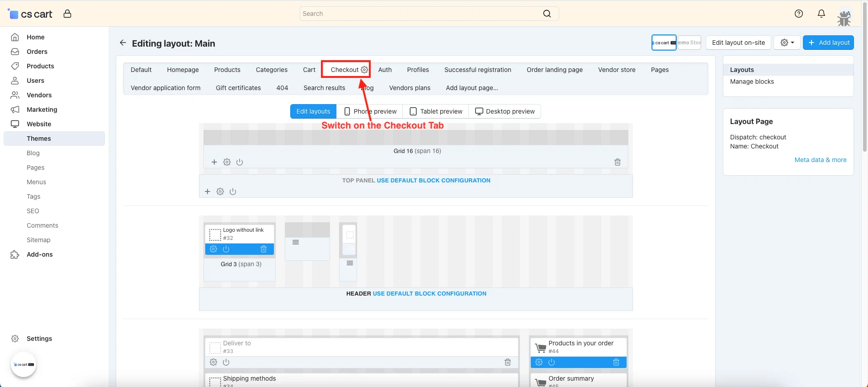This screenshot has width=868, height=387.
Task: Expand the Website menu in sidebar
Action: tap(39, 124)
